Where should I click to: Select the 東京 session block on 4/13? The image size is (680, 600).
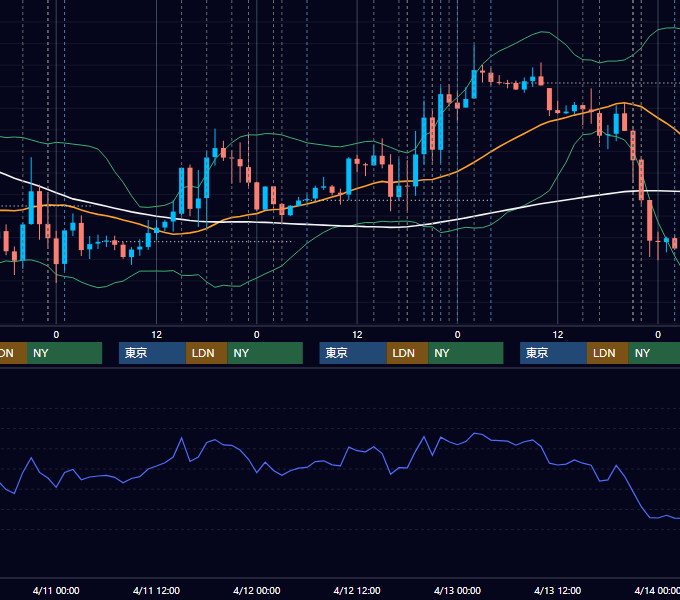(x=553, y=353)
